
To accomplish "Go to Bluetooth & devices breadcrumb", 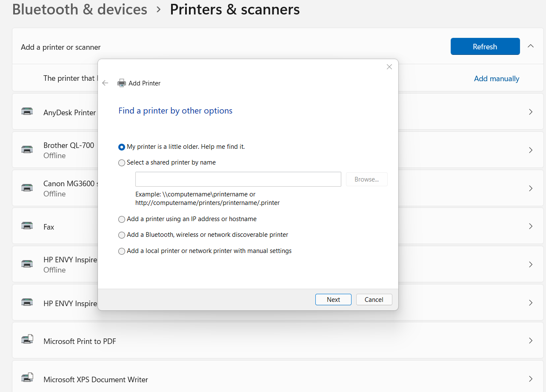I will [x=80, y=9].
